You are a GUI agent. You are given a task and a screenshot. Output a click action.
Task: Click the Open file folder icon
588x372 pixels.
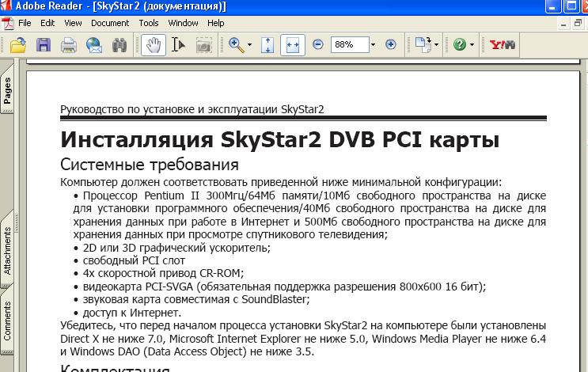tap(17, 45)
